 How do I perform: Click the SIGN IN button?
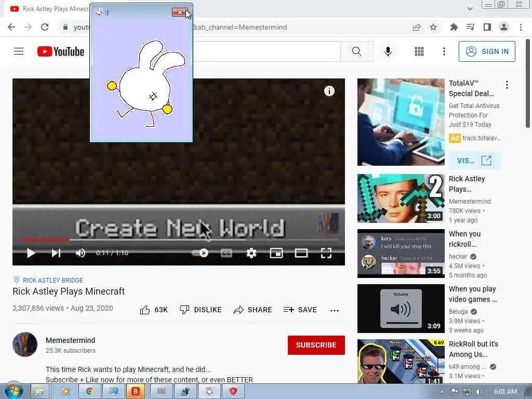[x=487, y=51]
